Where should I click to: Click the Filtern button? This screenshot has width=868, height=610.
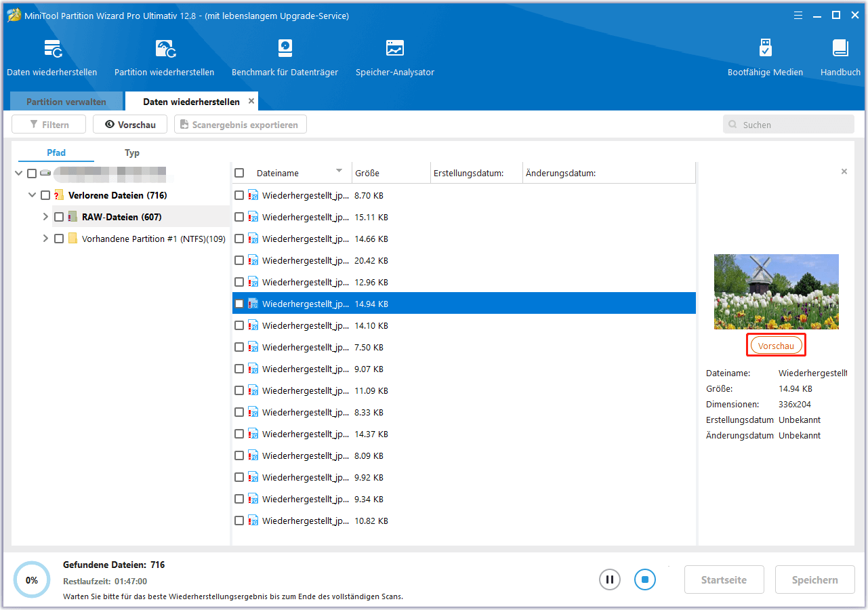[x=49, y=125]
